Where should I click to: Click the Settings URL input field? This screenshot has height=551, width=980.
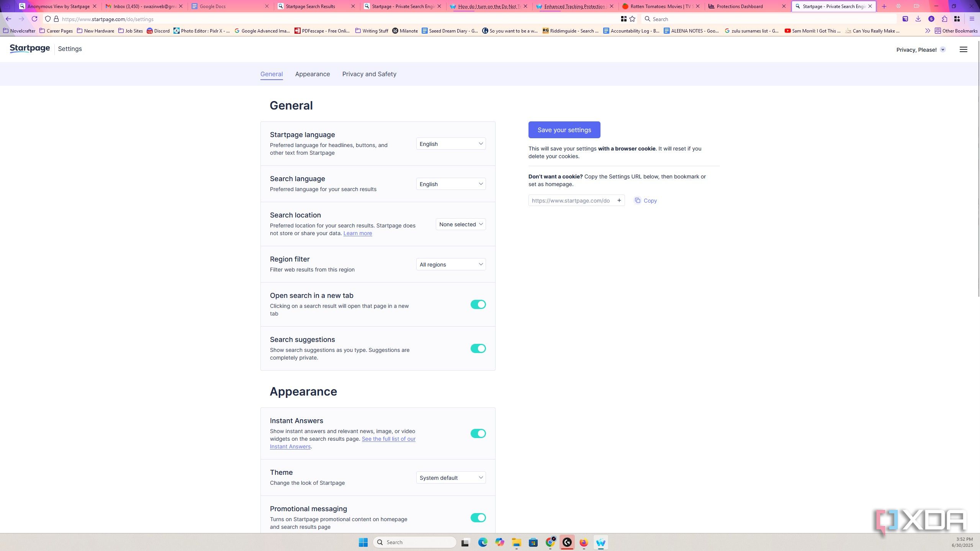(x=576, y=200)
